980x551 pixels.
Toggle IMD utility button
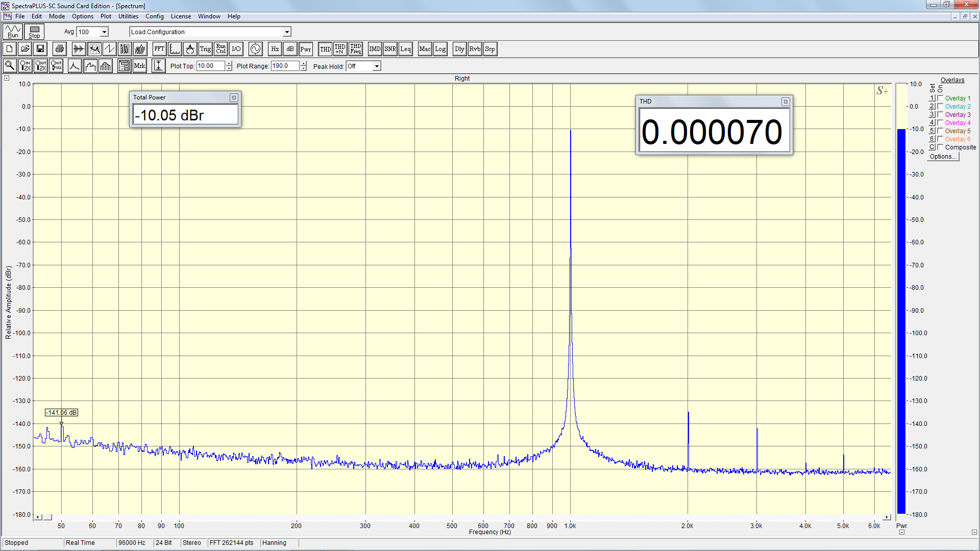[375, 49]
